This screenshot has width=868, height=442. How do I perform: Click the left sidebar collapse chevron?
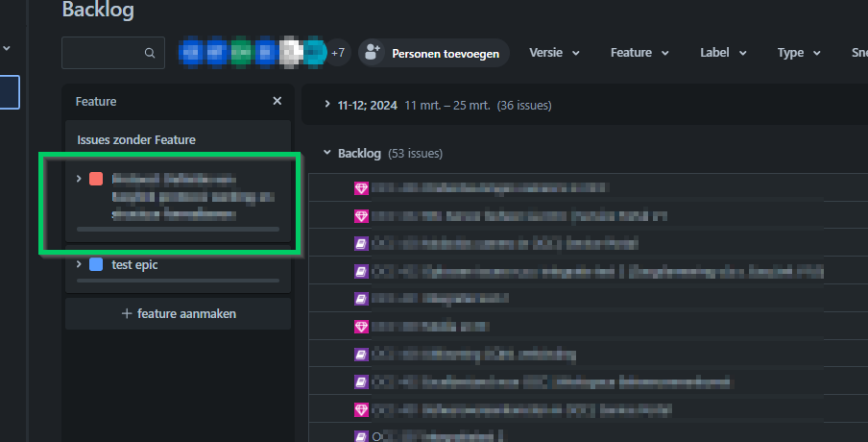pyautogui.click(x=7, y=48)
